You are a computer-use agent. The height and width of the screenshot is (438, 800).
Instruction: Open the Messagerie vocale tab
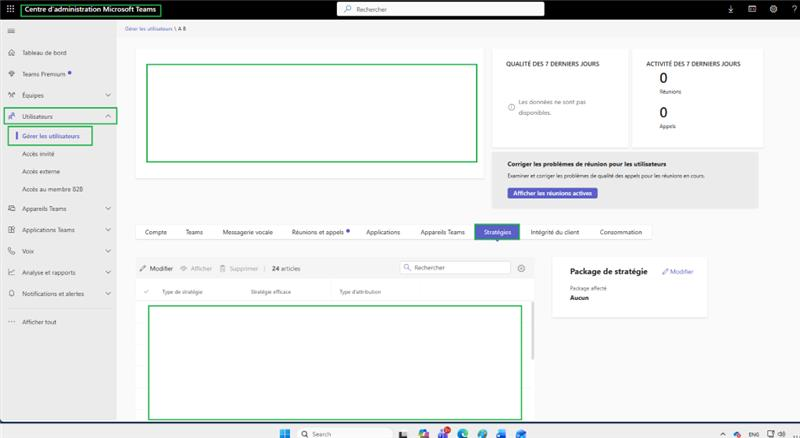pyautogui.click(x=247, y=232)
